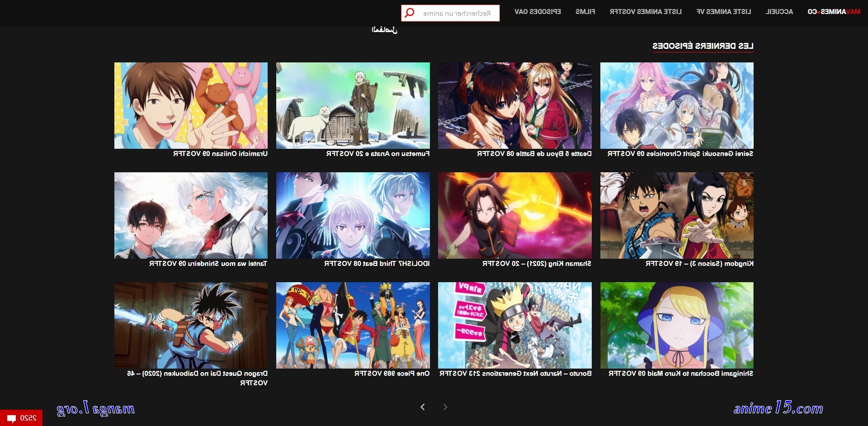Click the MAVANIMES.CO site logo
Screen dimensions: 868x426
[x=834, y=12]
